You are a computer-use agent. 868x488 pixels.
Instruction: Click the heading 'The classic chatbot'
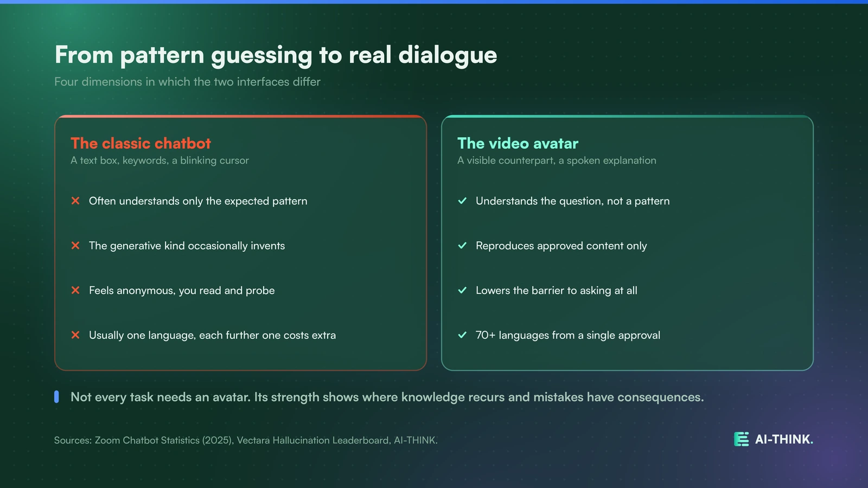(141, 143)
